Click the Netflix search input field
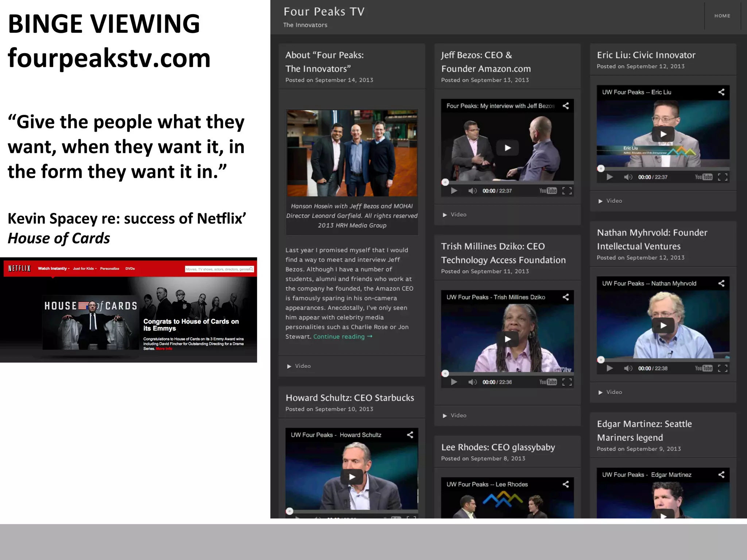 coord(219,269)
